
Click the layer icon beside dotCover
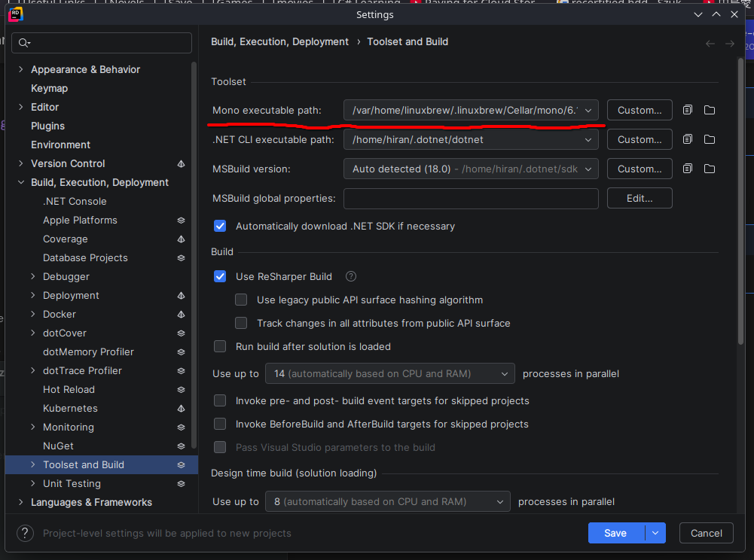pos(181,333)
